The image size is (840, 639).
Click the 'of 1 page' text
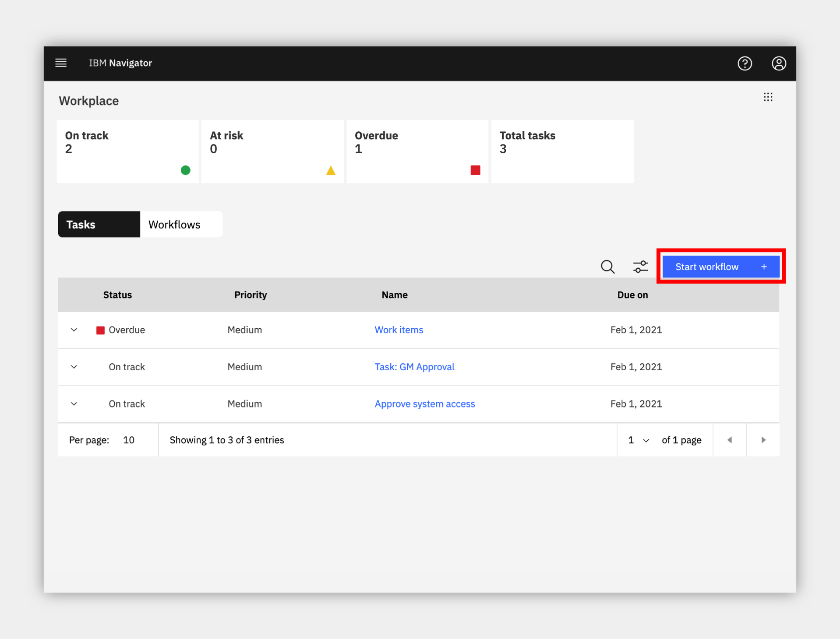pyautogui.click(x=681, y=440)
